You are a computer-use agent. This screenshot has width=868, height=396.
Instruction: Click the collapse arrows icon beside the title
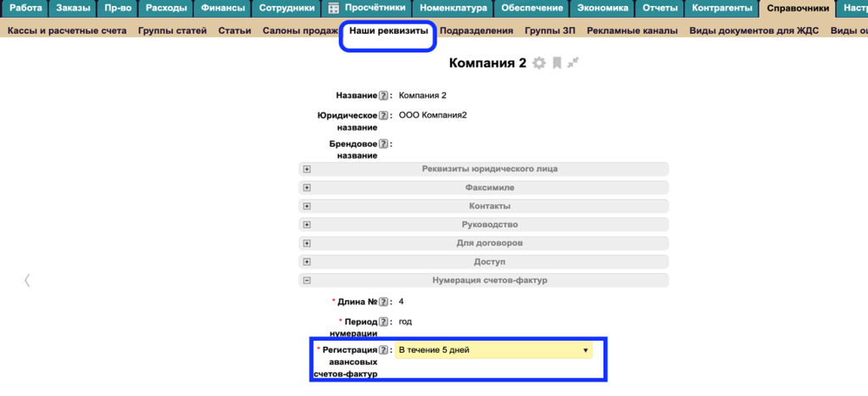(574, 63)
